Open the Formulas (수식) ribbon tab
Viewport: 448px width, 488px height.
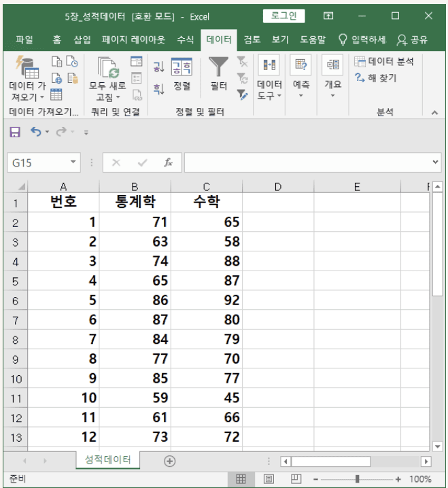pyautogui.click(x=185, y=39)
